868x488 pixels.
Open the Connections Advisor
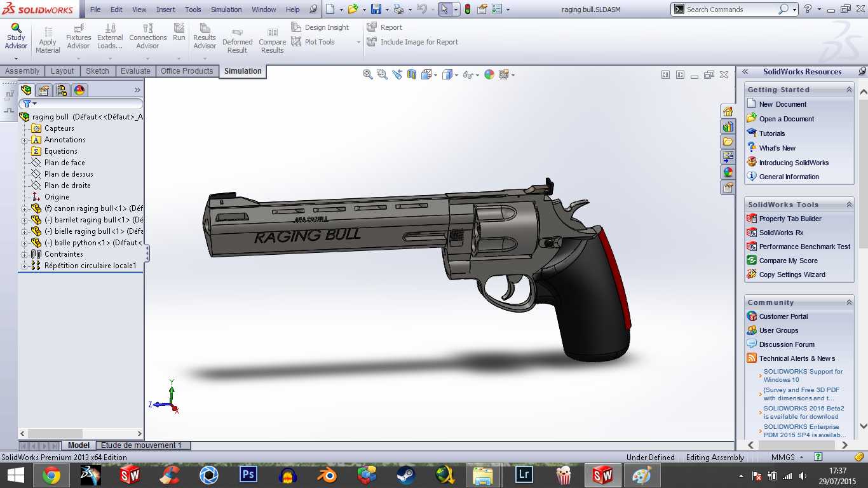coord(147,37)
